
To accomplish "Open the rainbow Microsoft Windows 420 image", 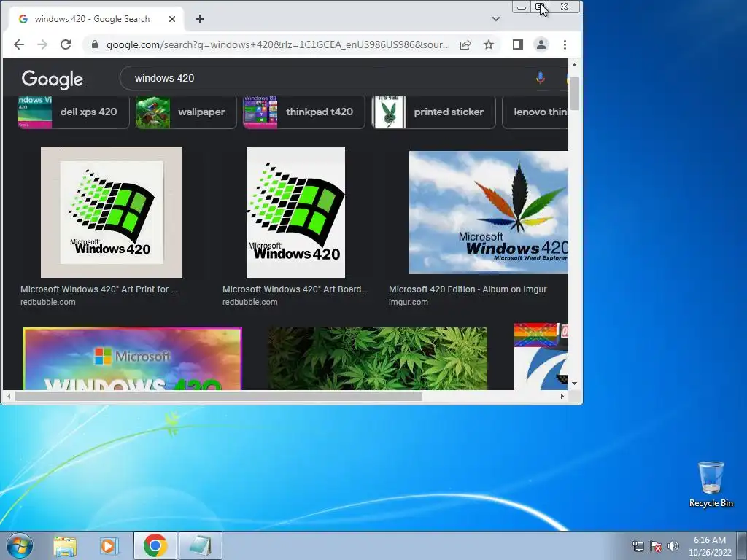I will pyautogui.click(x=133, y=359).
